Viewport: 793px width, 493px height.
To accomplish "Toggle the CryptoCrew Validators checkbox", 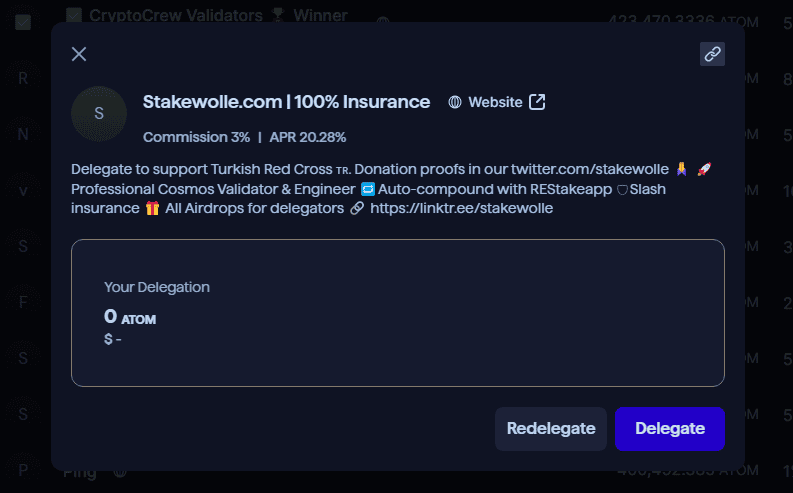I will 74,15.
